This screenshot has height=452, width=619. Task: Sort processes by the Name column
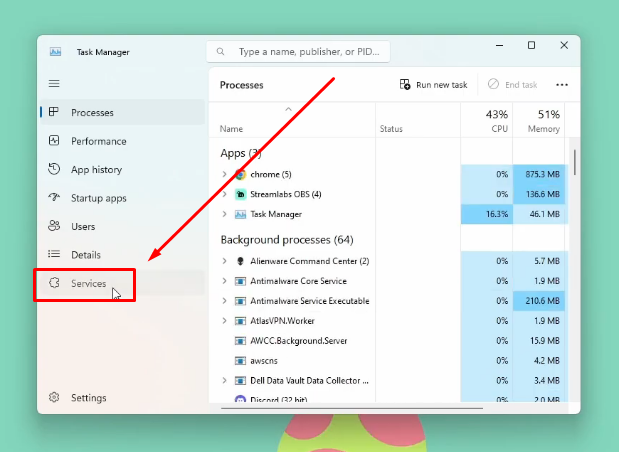[292, 120]
